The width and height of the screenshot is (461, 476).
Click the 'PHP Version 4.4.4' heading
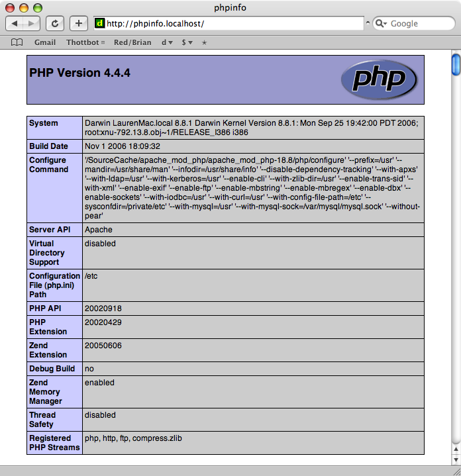point(79,73)
